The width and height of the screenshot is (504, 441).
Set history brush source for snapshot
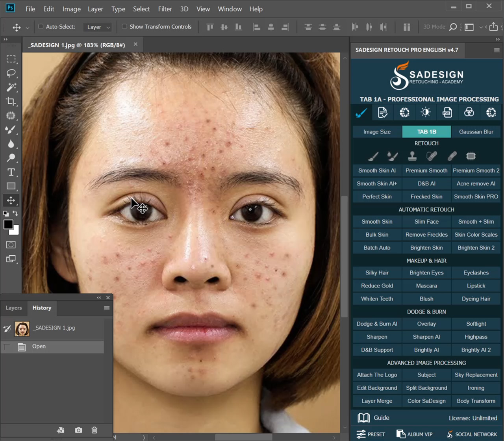[7, 328]
